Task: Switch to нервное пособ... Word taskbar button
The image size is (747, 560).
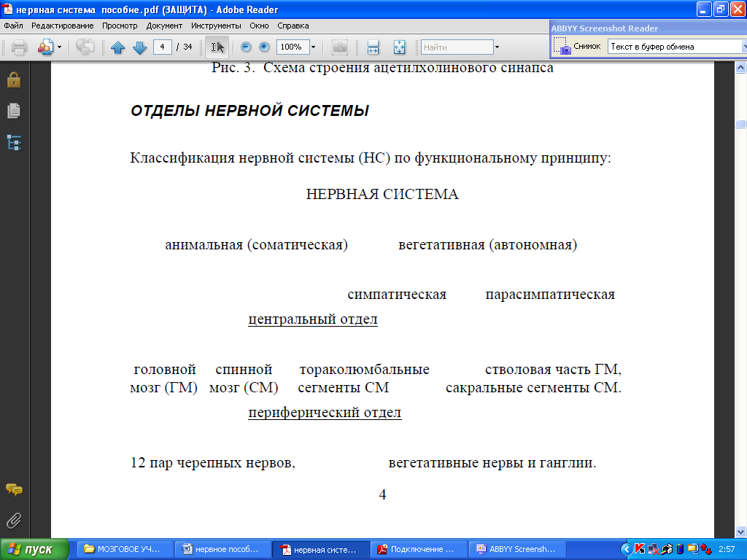Action: click(222, 549)
